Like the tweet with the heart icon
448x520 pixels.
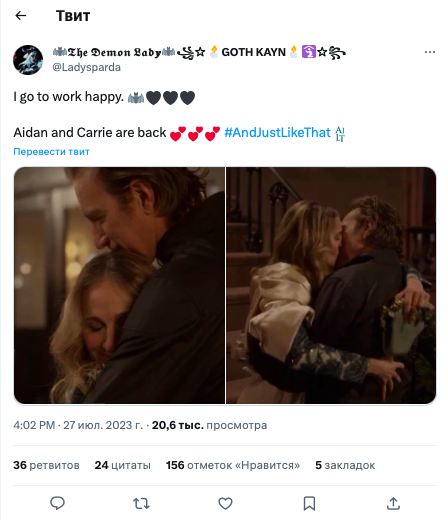[x=225, y=503]
